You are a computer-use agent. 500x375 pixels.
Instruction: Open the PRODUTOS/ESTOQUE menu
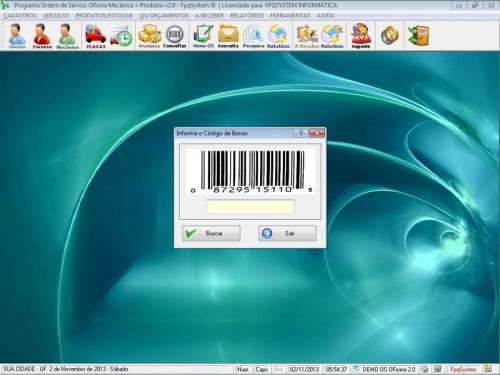point(104,16)
